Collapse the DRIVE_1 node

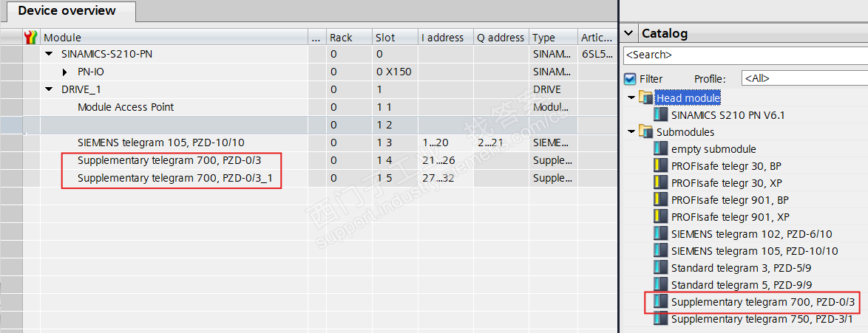pos(49,89)
